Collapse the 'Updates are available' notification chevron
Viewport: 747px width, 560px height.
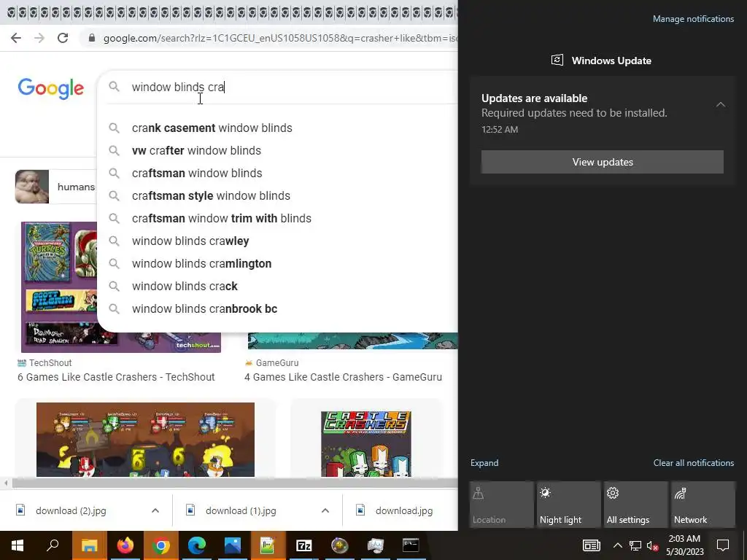click(721, 104)
